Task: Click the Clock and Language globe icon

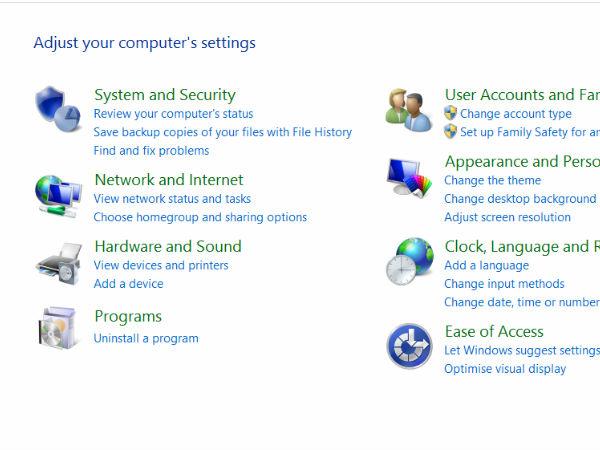Action: click(x=409, y=262)
